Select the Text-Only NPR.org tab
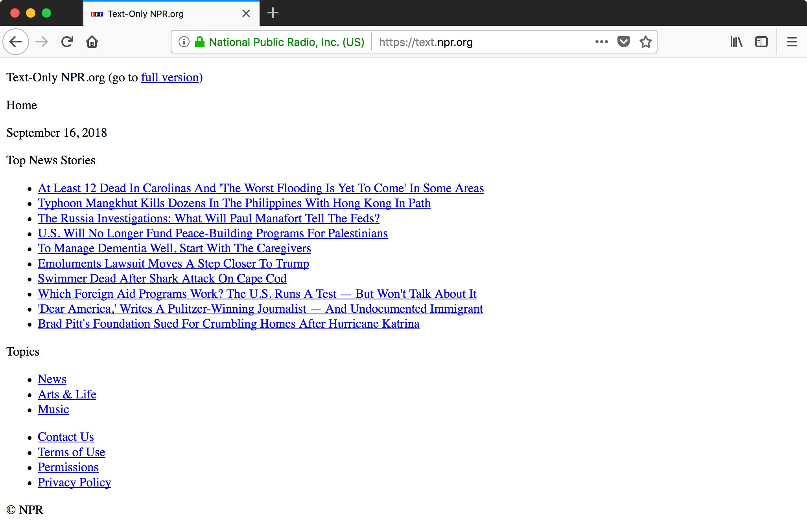807x532 pixels. tap(171, 14)
